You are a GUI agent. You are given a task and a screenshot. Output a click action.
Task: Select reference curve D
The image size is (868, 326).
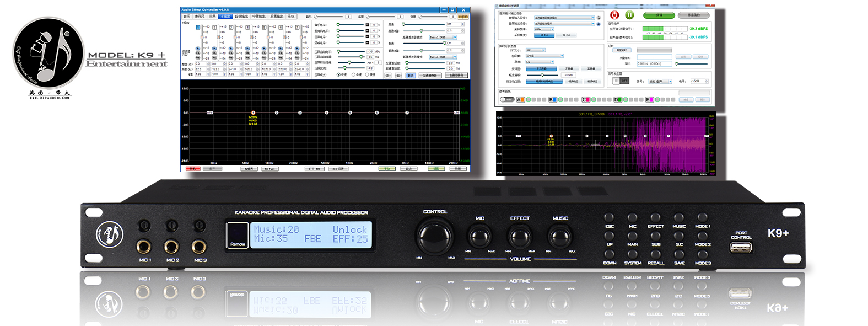618,100
